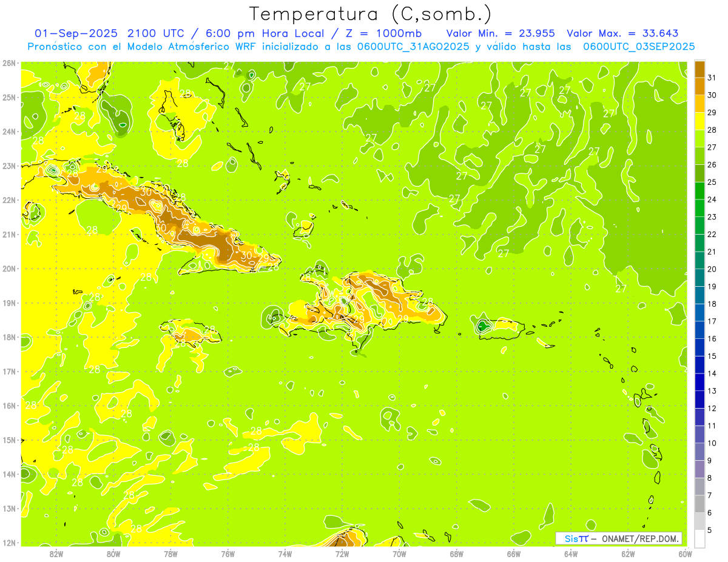The image size is (728, 562).
Task: Click the 22N latitude axis label
Action: pyautogui.click(x=8, y=200)
